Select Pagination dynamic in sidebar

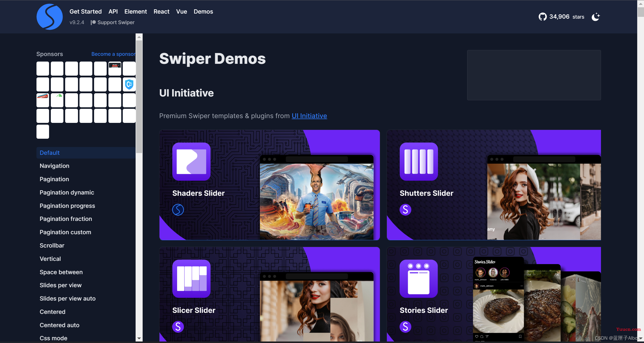pyautogui.click(x=67, y=192)
